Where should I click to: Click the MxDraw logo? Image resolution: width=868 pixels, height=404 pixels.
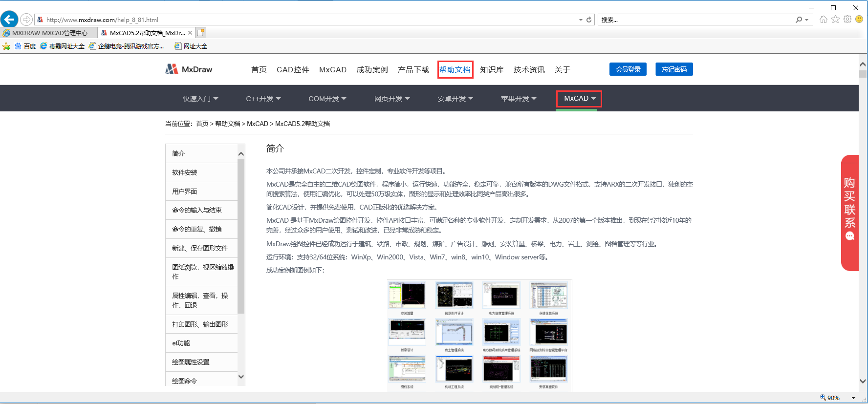(x=189, y=69)
